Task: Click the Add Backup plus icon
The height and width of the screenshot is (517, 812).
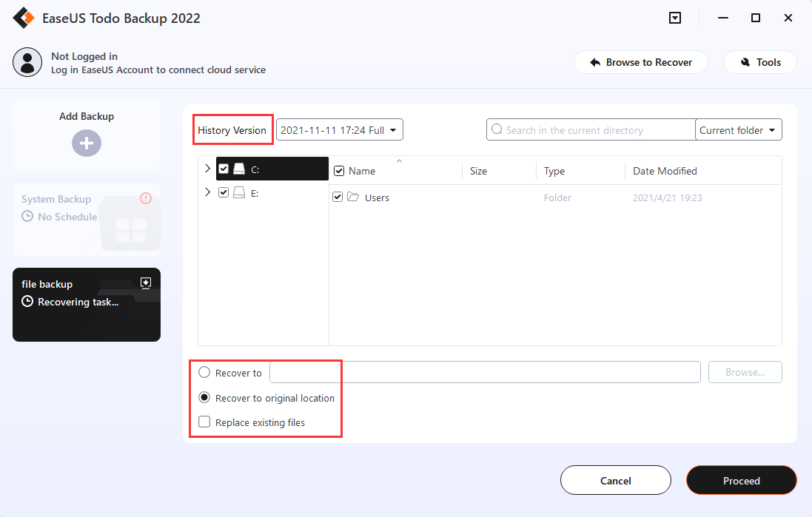Action: pyautogui.click(x=87, y=143)
